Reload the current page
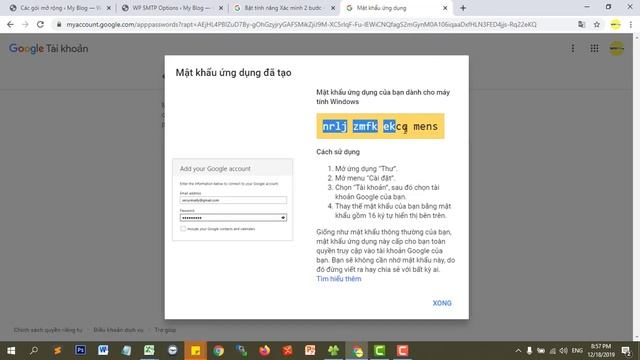640x360 pixels. (40, 24)
